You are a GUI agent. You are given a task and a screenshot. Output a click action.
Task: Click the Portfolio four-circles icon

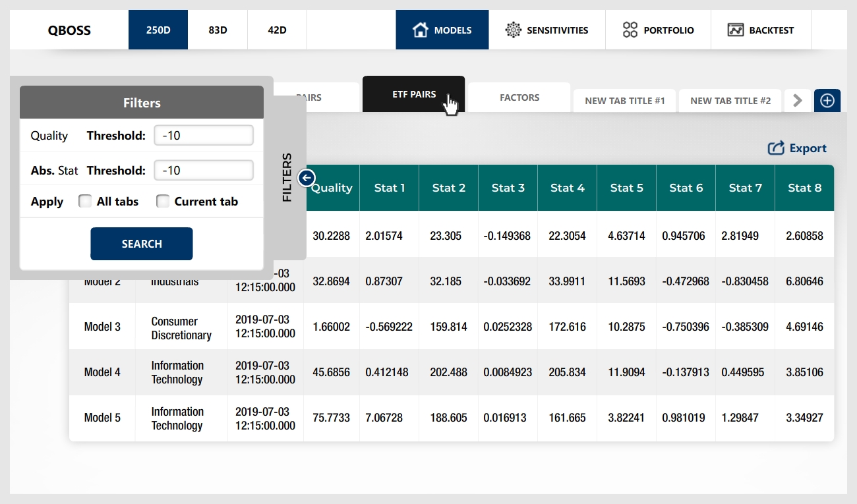[x=630, y=30]
